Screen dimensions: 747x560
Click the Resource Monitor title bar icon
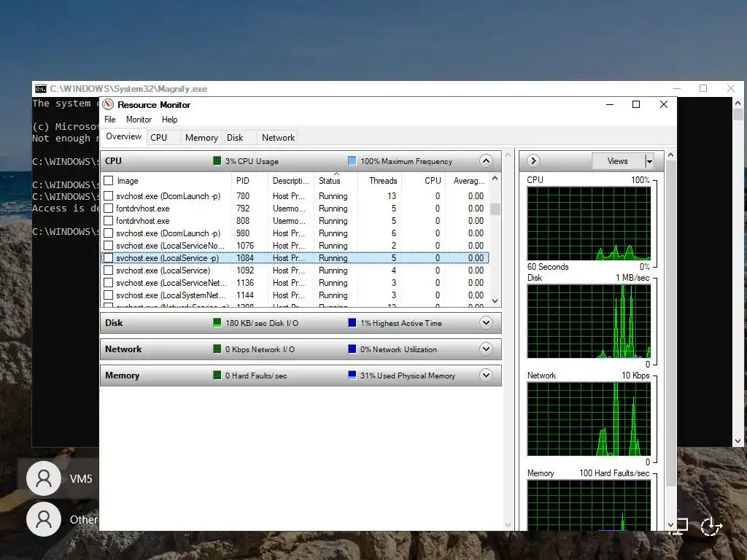(108, 104)
